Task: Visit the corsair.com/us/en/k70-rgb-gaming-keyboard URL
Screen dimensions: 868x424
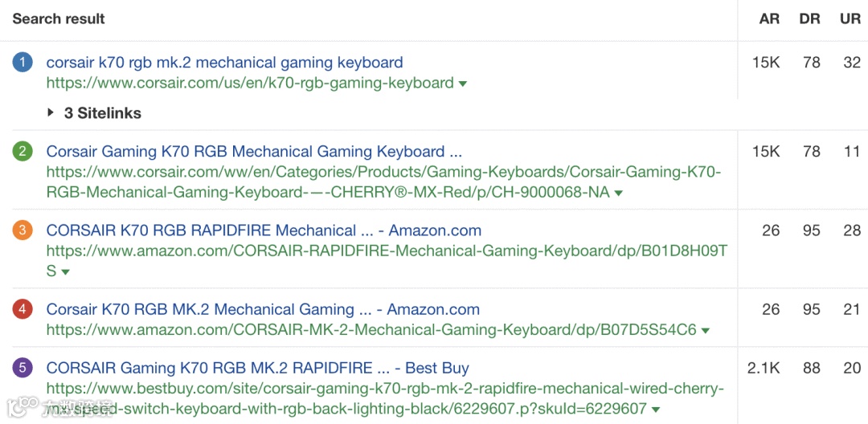Action: [x=250, y=84]
